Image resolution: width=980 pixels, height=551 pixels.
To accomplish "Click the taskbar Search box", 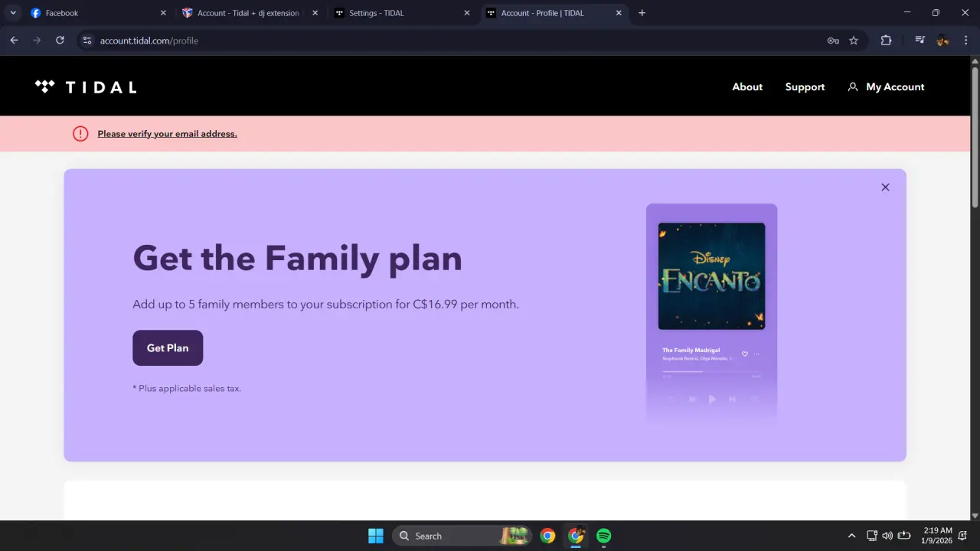I will 462,536.
